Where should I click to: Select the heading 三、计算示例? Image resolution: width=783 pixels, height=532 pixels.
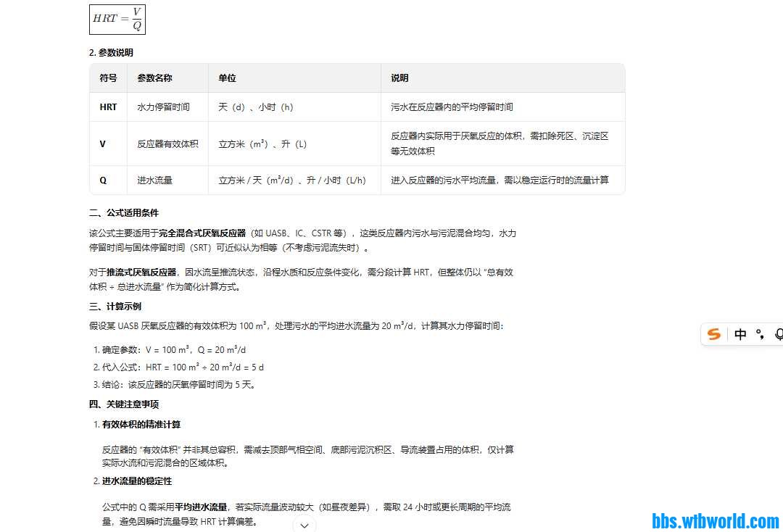115,306
